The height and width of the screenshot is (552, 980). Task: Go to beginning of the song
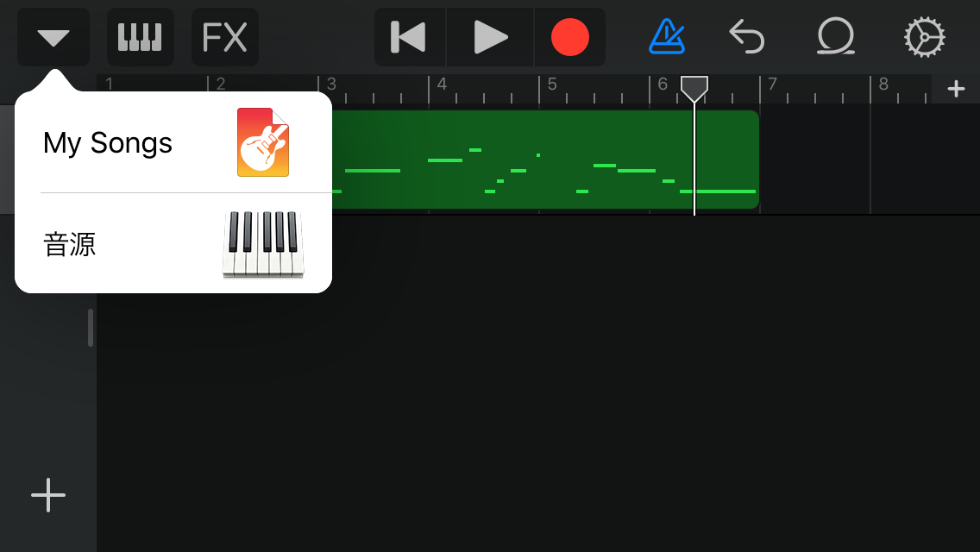[x=410, y=37]
